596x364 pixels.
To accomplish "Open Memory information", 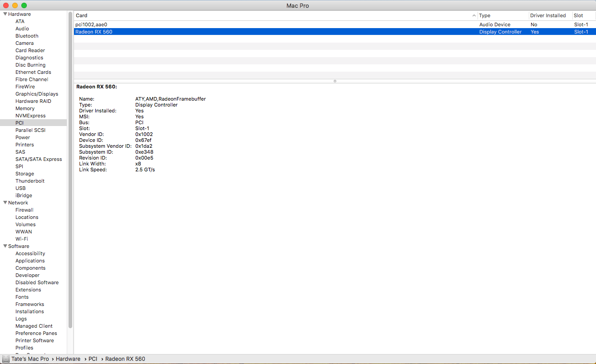I will (x=25, y=108).
